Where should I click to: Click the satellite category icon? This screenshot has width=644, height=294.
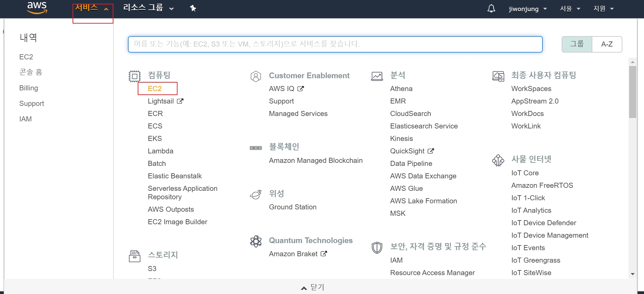[x=256, y=195]
